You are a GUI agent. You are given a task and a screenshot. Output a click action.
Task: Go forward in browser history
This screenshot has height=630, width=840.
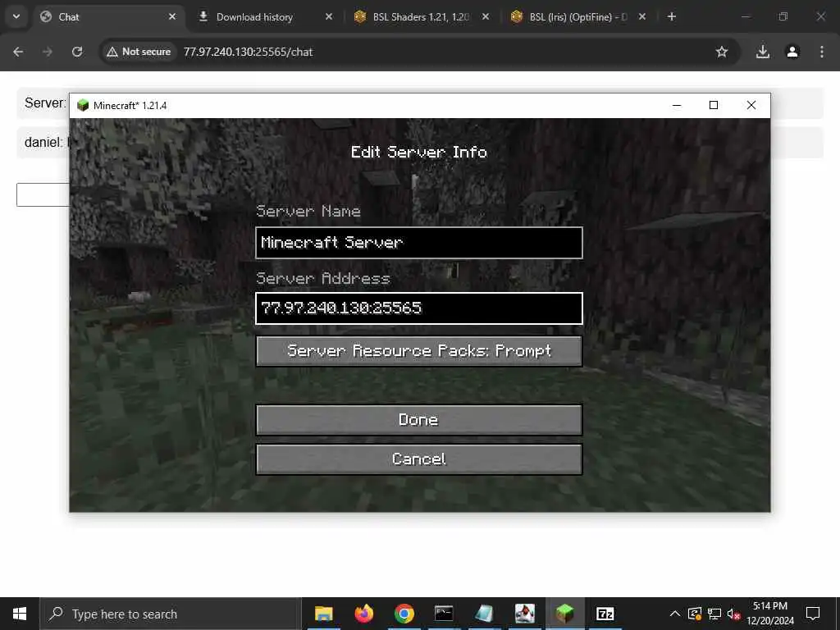(x=48, y=52)
